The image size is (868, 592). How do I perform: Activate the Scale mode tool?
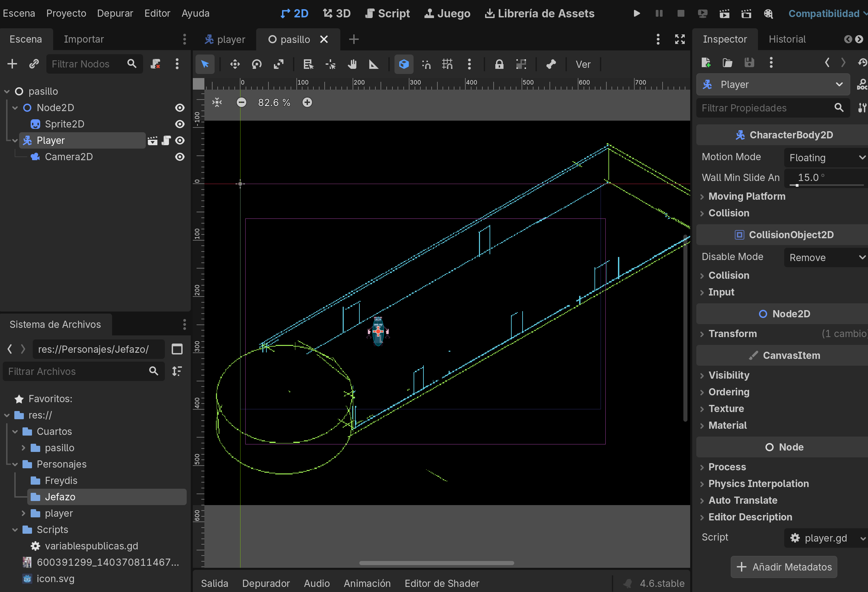click(x=279, y=64)
